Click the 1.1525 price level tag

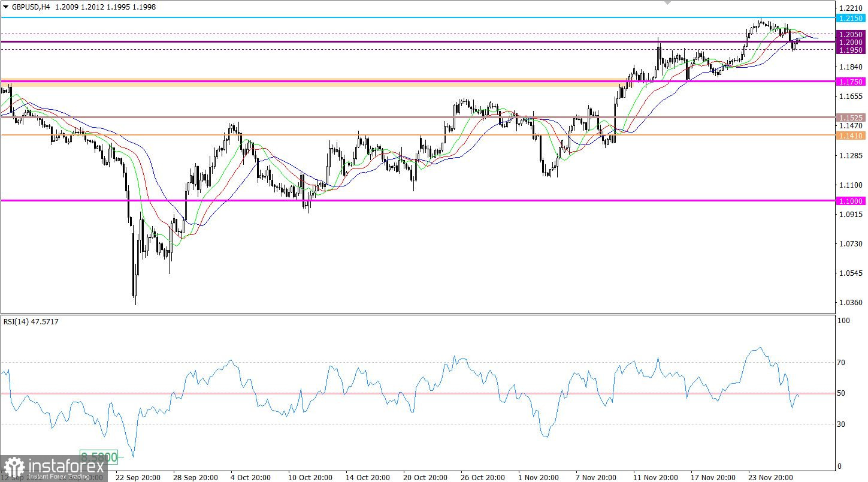(851, 118)
